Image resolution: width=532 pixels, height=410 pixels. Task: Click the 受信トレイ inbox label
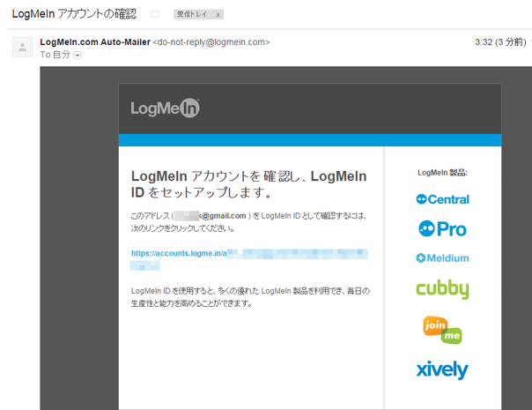(x=192, y=14)
